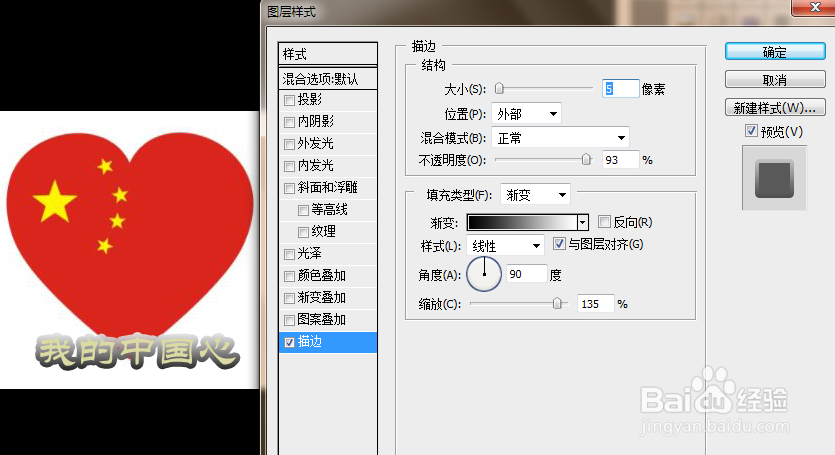Click the angle field showing 90
The height and width of the screenshot is (455, 835).
tap(526, 274)
